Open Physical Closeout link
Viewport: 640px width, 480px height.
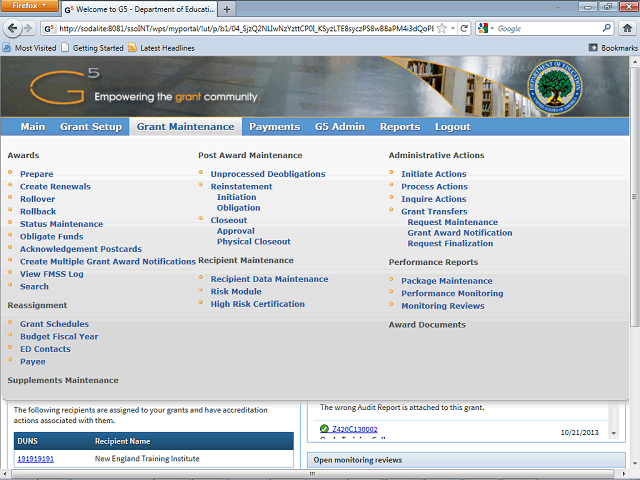(x=254, y=242)
